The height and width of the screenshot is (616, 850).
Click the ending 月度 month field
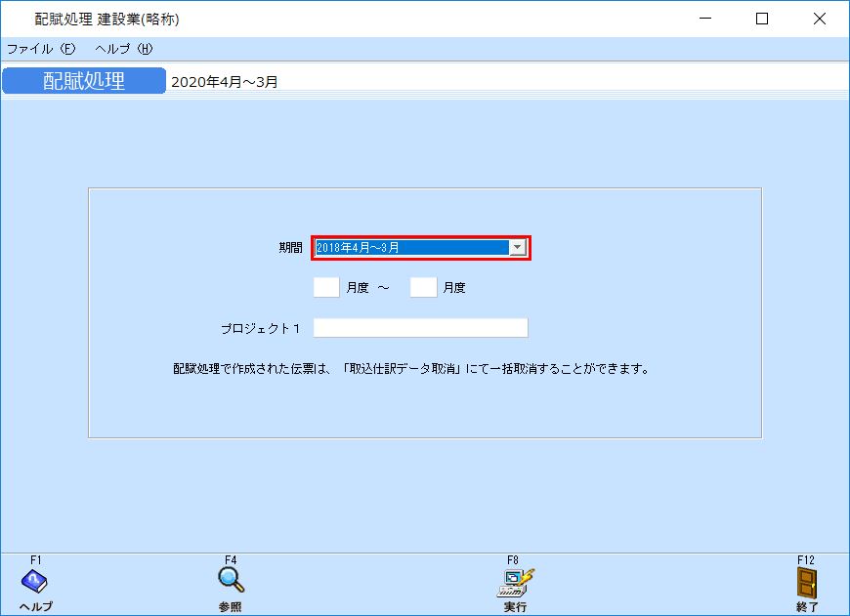pyautogui.click(x=424, y=286)
